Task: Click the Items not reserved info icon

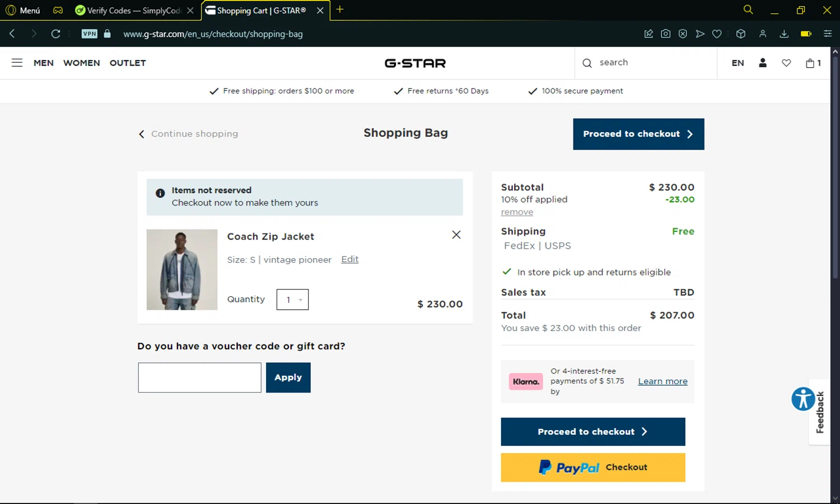Action: pos(160,193)
